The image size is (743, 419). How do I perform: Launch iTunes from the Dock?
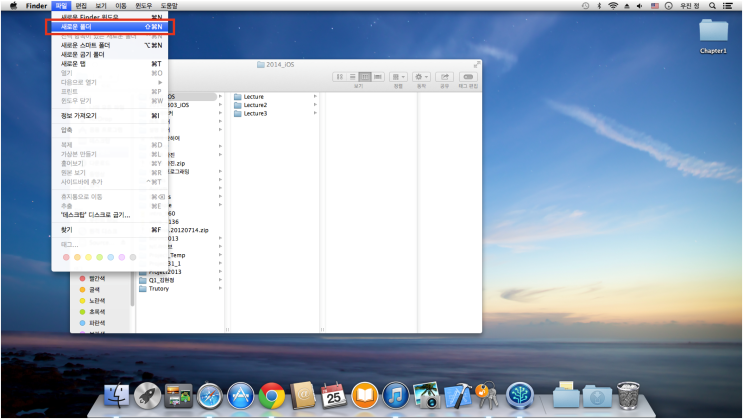[396, 396]
